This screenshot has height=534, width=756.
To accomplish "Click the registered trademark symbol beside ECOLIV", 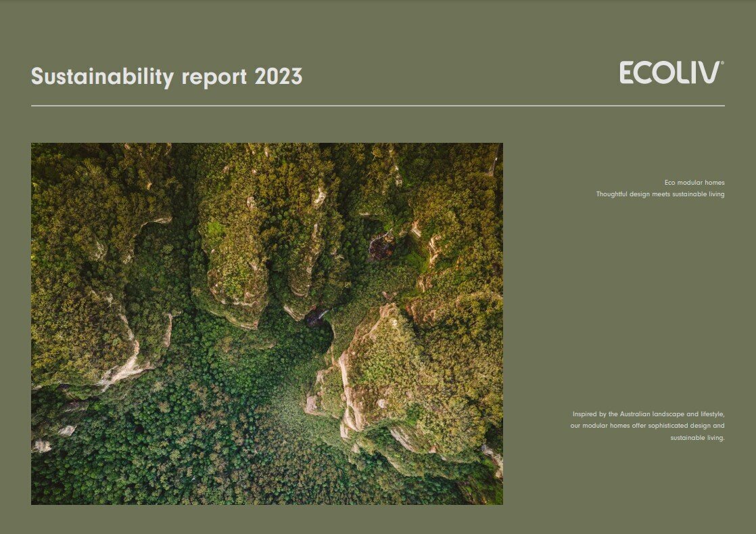I will 722,63.
